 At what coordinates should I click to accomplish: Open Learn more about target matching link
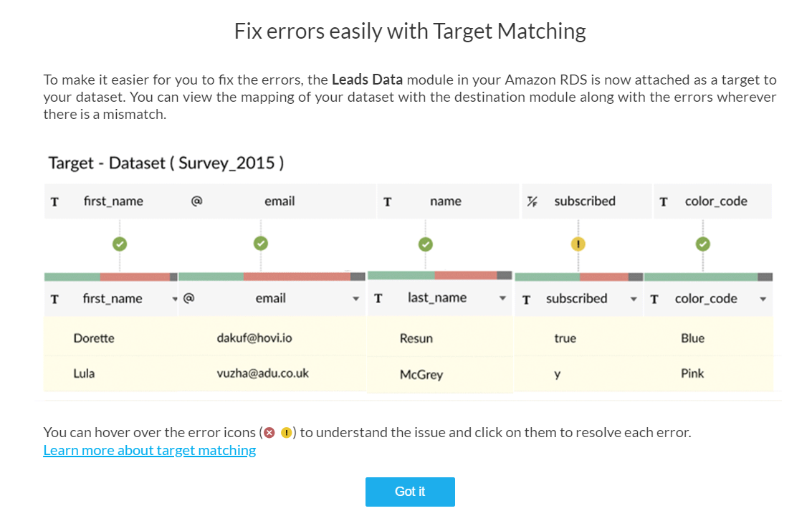click(x=150, y=451)
